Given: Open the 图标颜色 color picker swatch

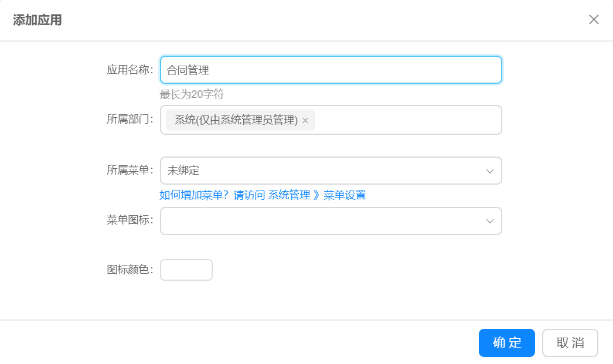Looking at the screenshot, I should point(186,270).
